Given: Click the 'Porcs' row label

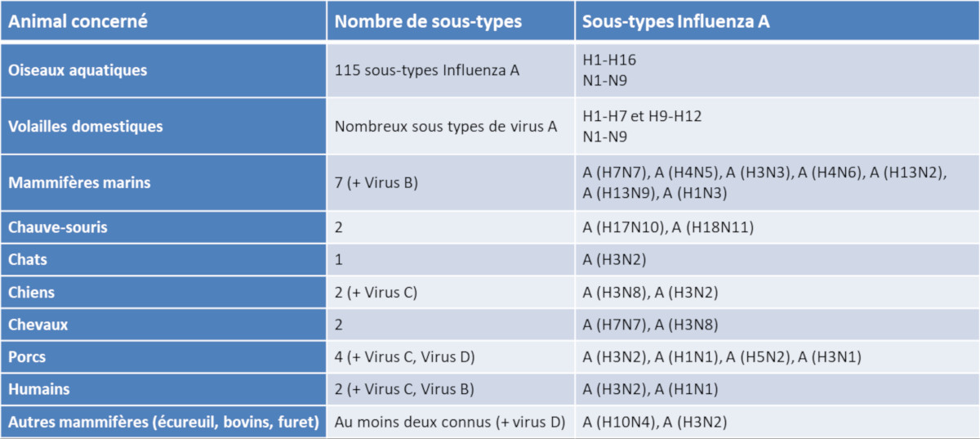Looking at the screenshot, I should coord(27,357).
